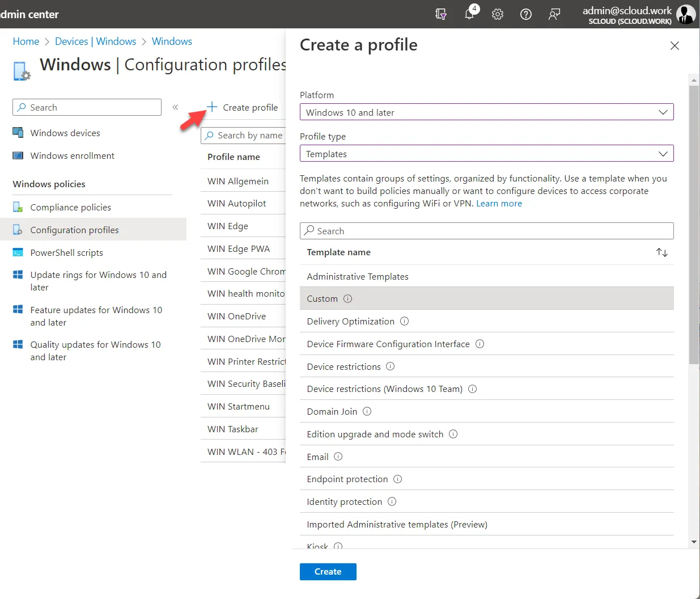Open the WIN Autopilot profile
Viewport: 700px width, 599px height.
237,203
